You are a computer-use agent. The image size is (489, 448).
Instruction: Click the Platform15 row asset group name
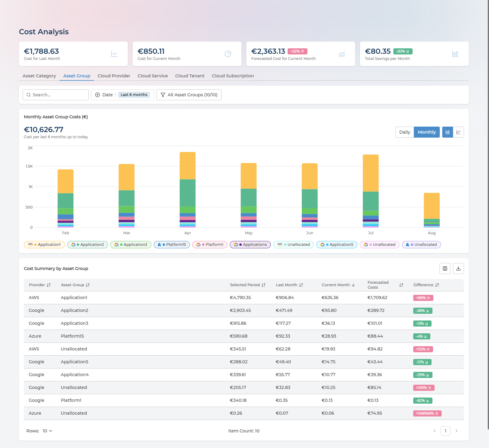coord(72,336)
